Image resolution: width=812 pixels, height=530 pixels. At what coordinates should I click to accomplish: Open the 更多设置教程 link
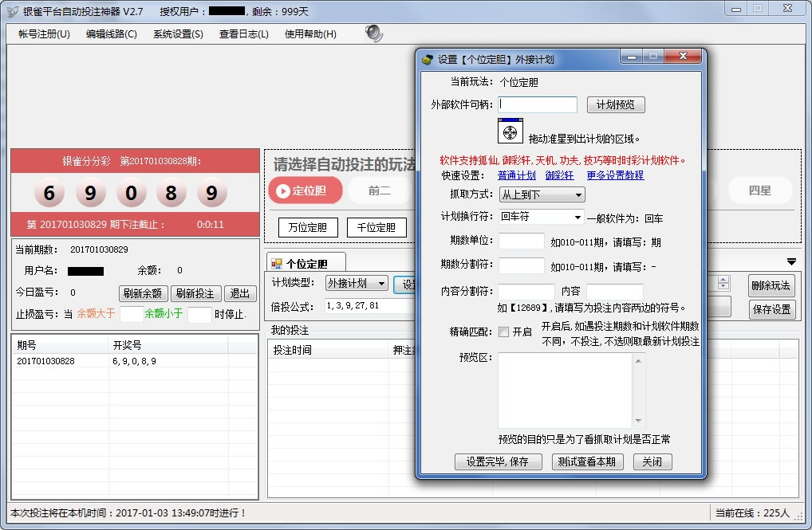point(615,175)
